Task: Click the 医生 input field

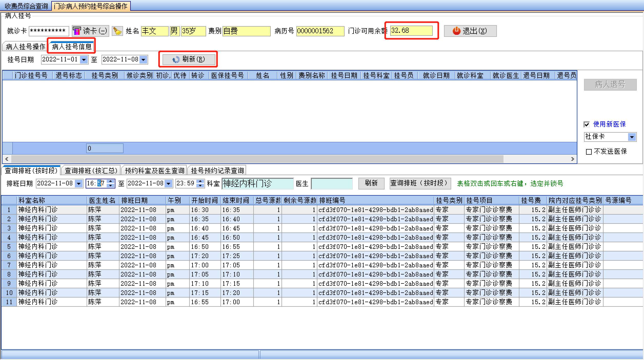Action: pos(332,184)
